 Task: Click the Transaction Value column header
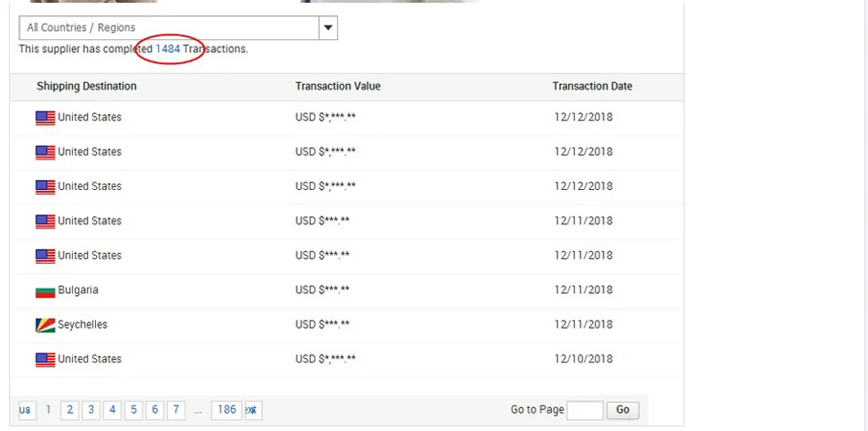pyautogui.click(x=338, y=87)
